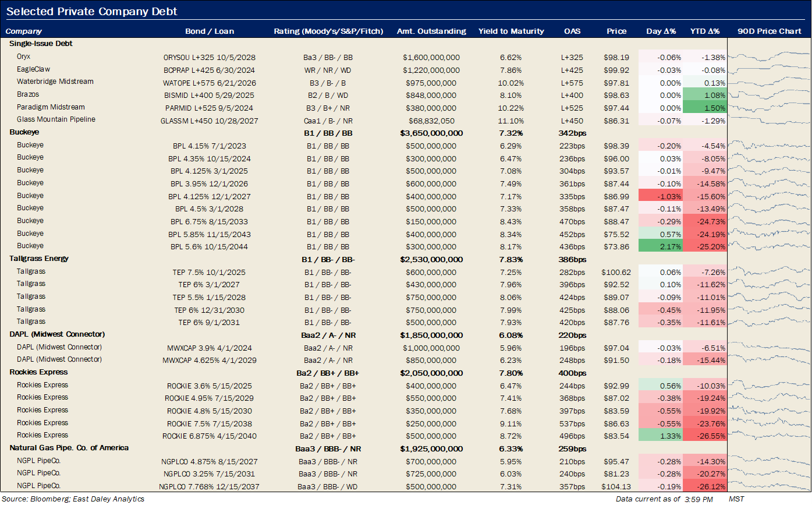Viewport: 812px width, 505px height.
Task: Click bond BCPRAP L+425 6/30/2024
Action: coord(210,70)
